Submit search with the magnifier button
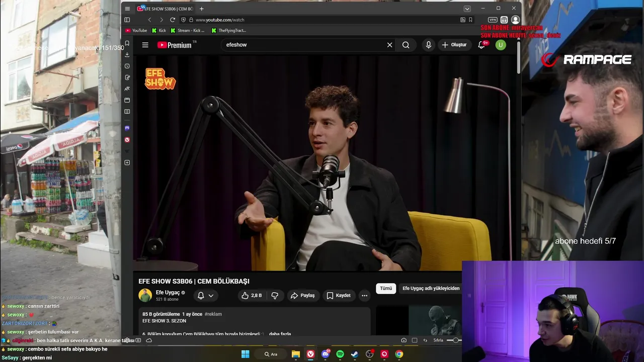Viewport: 644px width, 362px height. (406, 45)
